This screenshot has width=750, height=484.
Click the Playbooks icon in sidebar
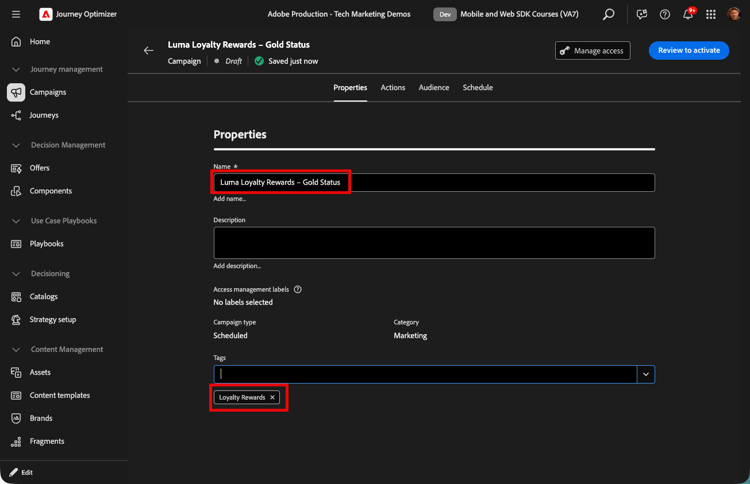(x=16, y=244)
